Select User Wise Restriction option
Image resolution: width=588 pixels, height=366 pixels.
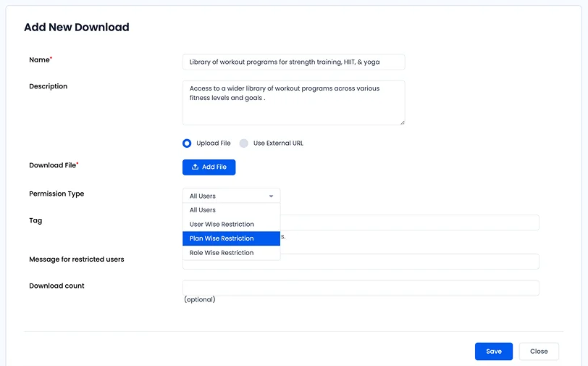pyautogui.click(x=222, y=225)
